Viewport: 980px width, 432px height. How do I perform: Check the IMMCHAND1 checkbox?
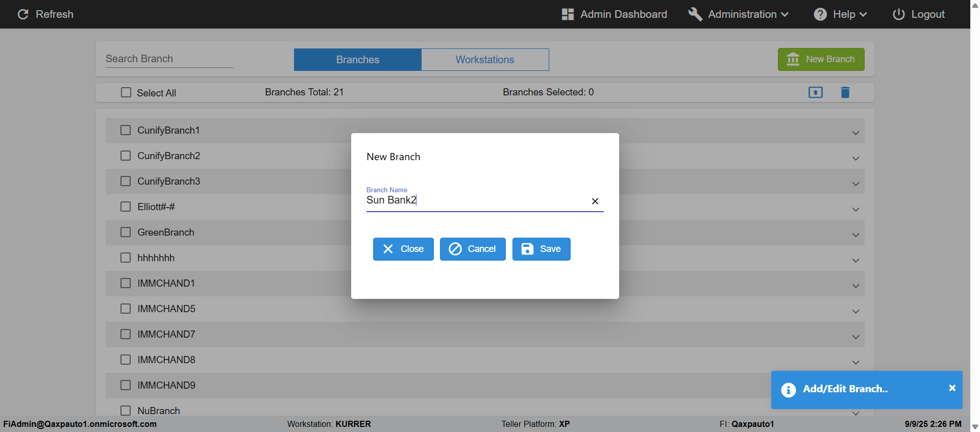126,283
